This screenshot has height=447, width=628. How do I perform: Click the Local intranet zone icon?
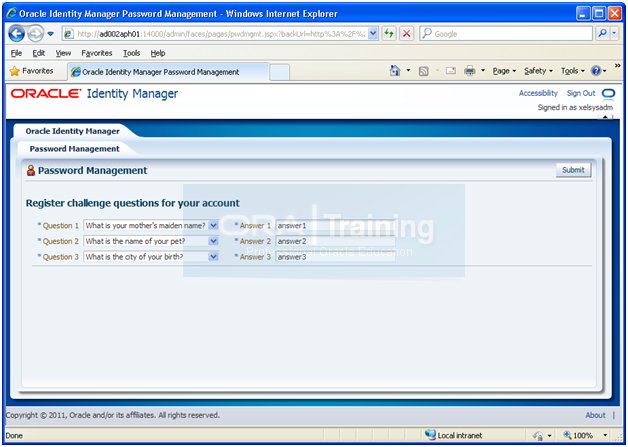(x=430, y=435)
